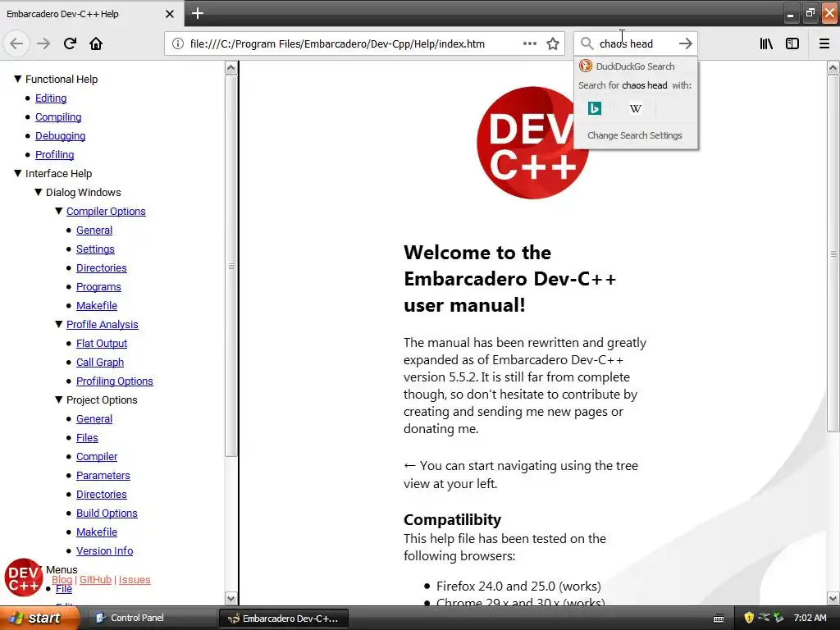The width and height of the screenshot is (840, 630).
Task: Reload the help page
Action: (70, 43)
